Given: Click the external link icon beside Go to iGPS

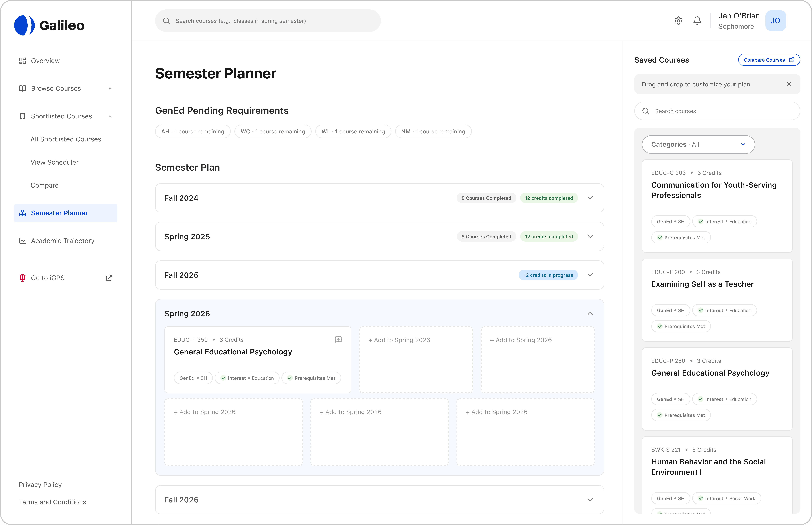Looking at the screenshot, I should click(x=109, y=278).
